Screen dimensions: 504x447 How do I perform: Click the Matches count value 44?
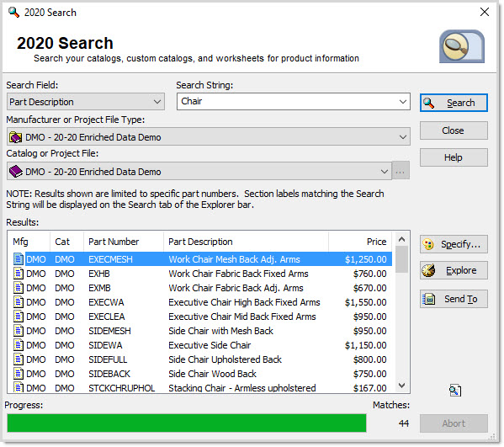[404, 423]
